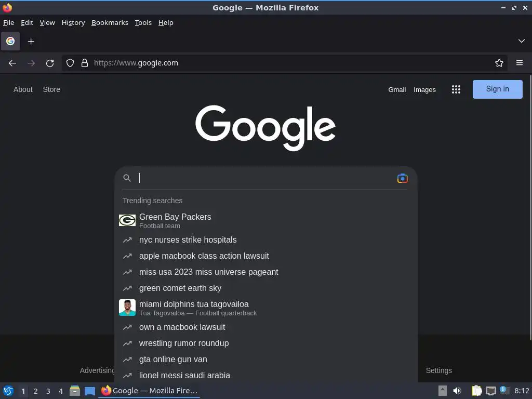The height and width of the screenshot is (399, 532).
Task: Click the Forward navigation arrow
Action: point(31,63)
